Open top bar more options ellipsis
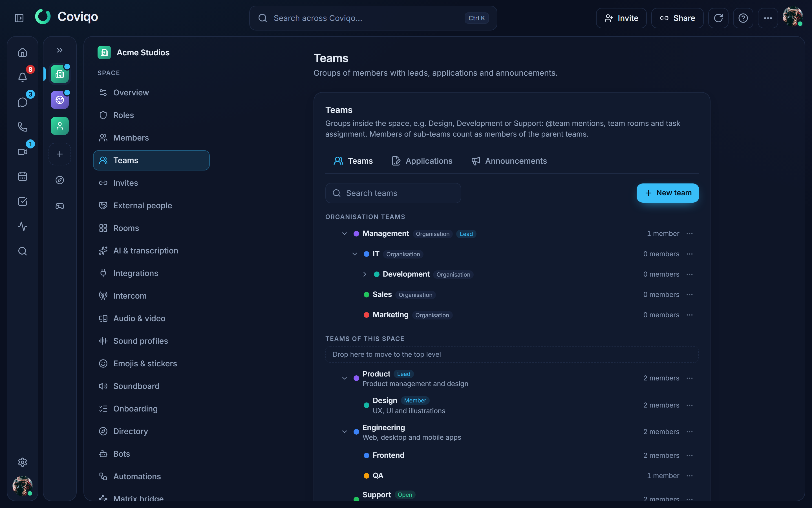 (768, 18)
